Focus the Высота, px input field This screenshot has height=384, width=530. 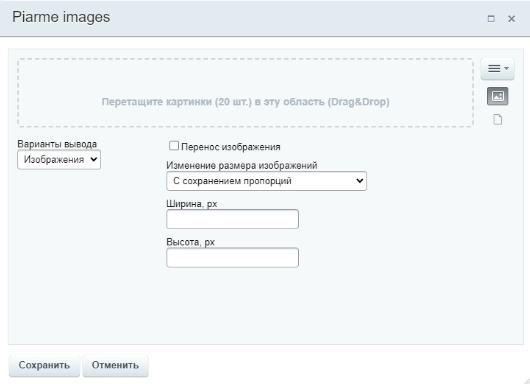(x=233, y=258)
